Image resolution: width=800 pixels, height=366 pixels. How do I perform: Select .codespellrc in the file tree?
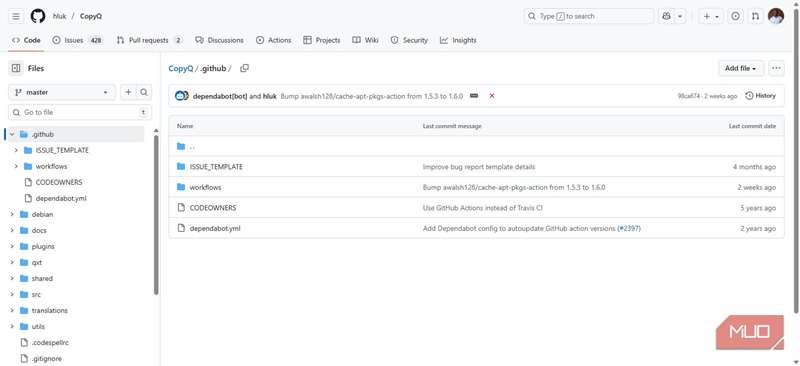point(50,343)
